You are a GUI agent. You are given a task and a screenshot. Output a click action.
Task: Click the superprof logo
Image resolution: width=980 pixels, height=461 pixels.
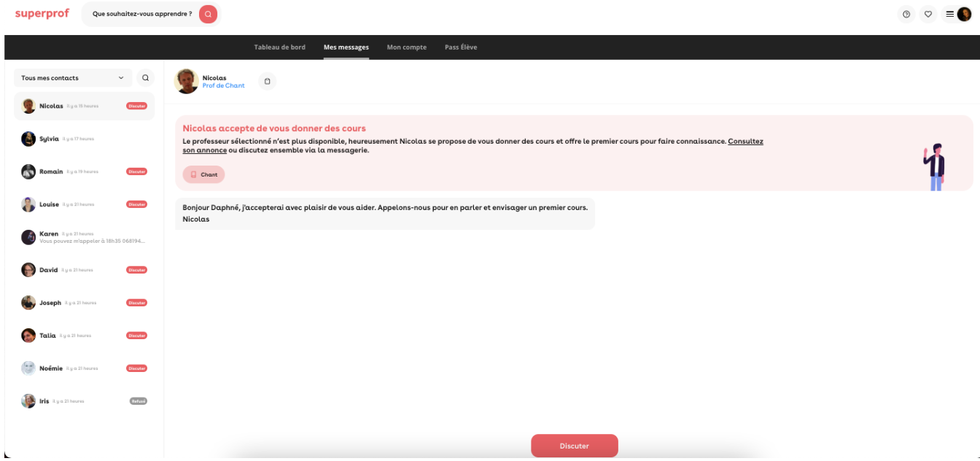click(42, 13)
